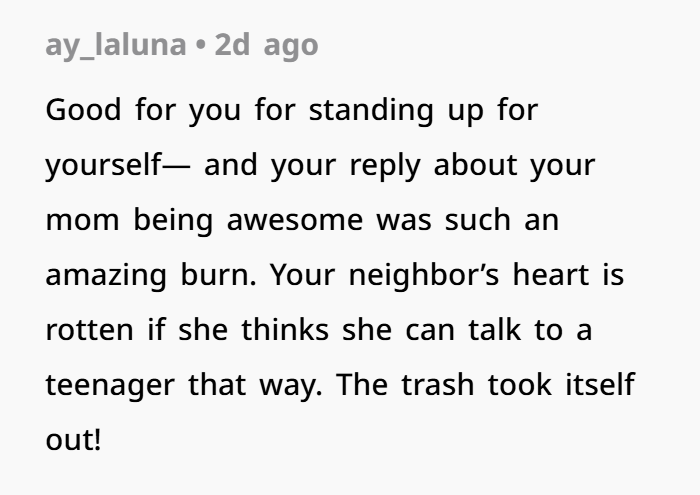Click the word 'heart' in the comment
Image resolution: width=700 pixels, height=495 pixels.
(x=550, y=275)
